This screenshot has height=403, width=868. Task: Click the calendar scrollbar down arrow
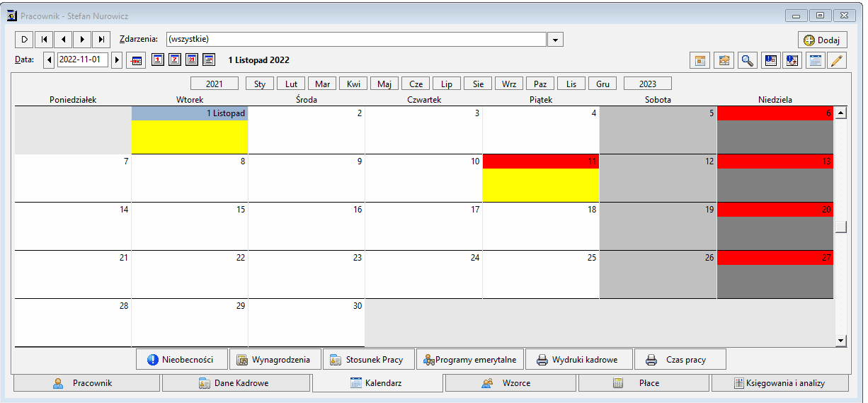pos(841,341)
